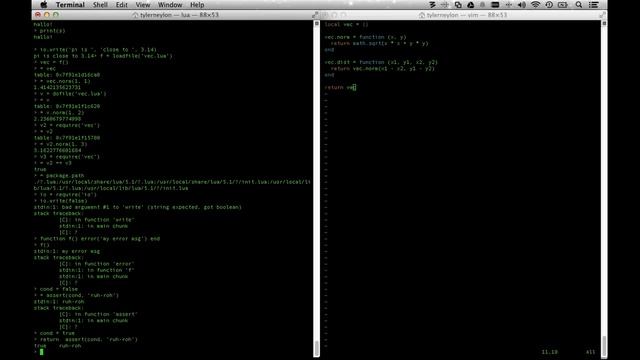
Task: Click the 'io.write(false)' command line
Action: pyautogui.click(x=60, y=201)
